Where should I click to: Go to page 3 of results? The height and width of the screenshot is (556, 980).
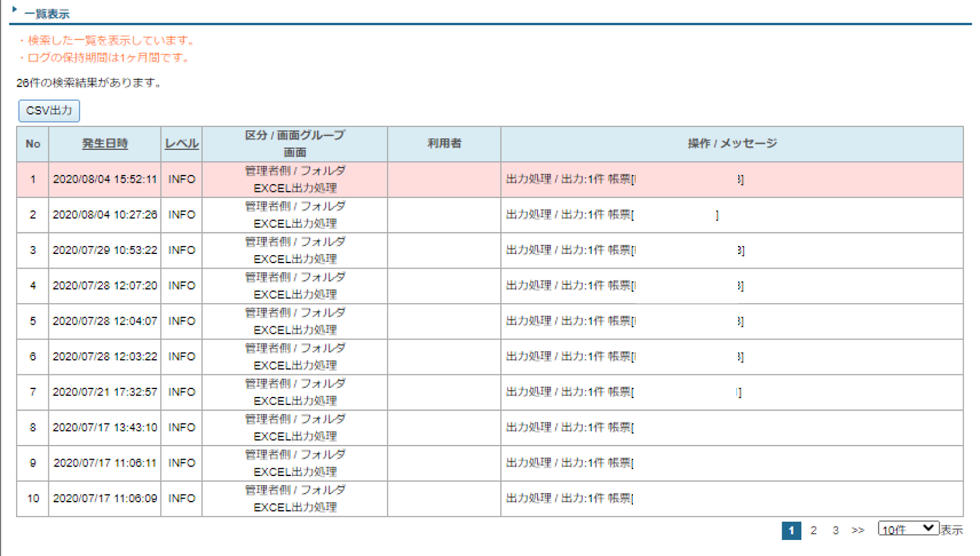point(835,531)
